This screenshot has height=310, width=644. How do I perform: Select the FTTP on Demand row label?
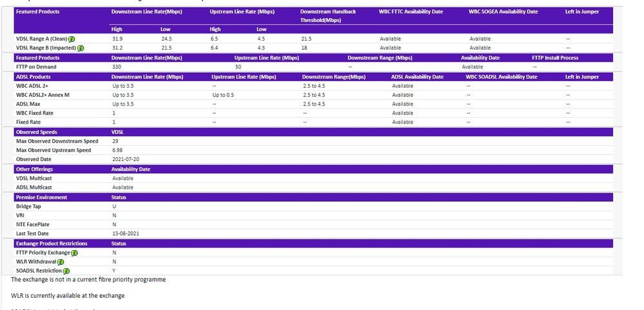click(36, 67)
